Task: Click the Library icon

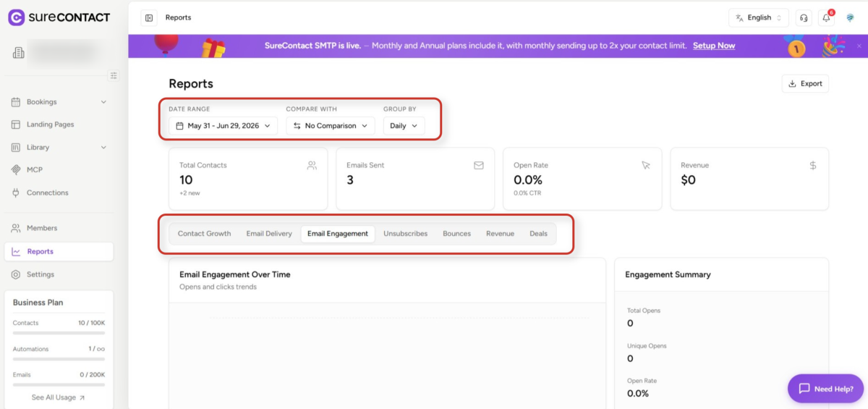Action: click(x=16, y=147)
